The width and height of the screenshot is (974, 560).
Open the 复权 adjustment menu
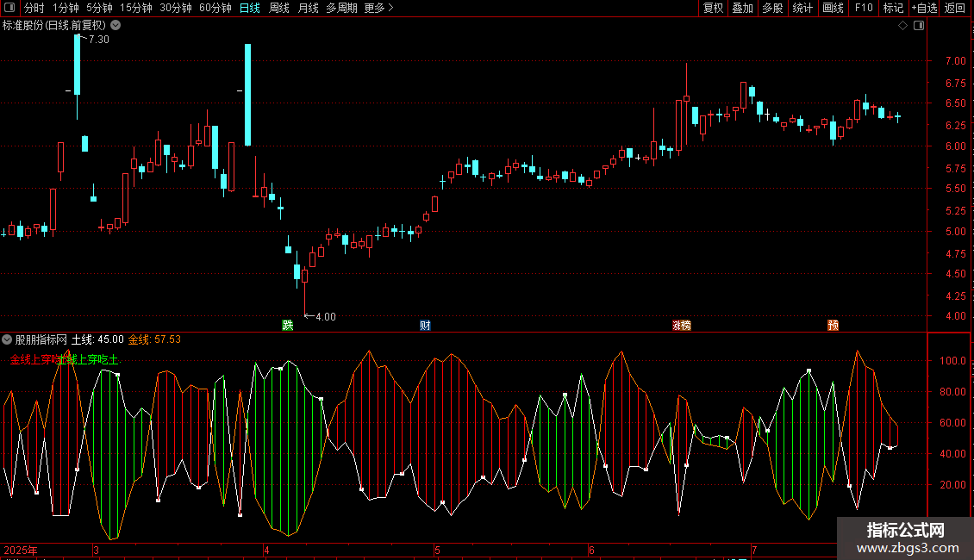(x=713, y=8)
